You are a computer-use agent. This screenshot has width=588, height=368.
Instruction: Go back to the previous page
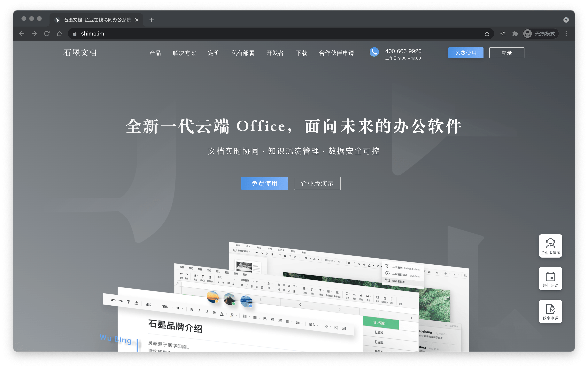(x=22, y=34)
